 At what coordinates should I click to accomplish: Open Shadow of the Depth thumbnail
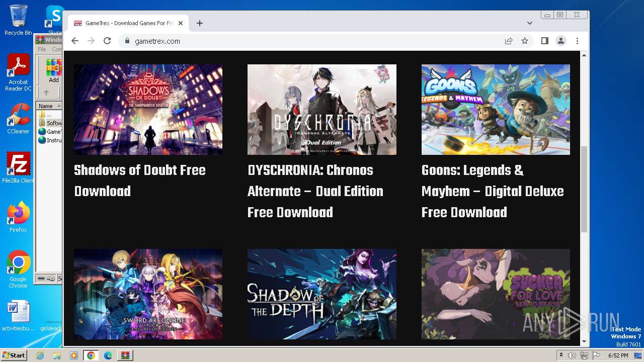coord(322,294)
